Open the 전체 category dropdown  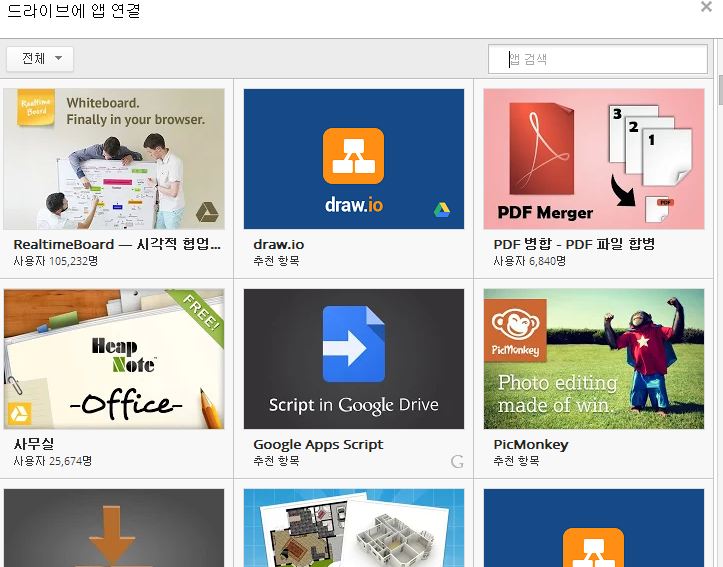(40, 59)
